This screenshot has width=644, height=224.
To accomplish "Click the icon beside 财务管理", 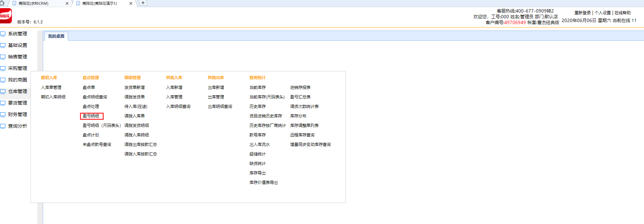I will pos(3,115).
